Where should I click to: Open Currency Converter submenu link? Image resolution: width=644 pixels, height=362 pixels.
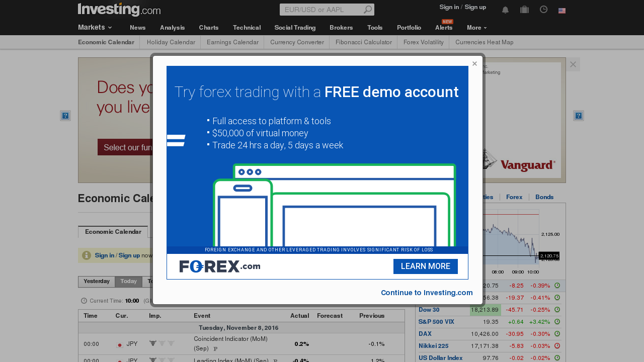[297, 42]
